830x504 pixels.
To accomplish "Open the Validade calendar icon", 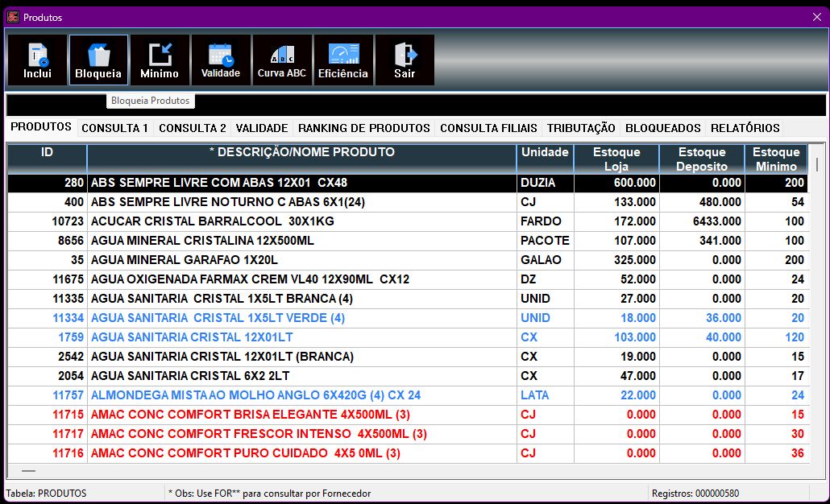I will 221,60.
